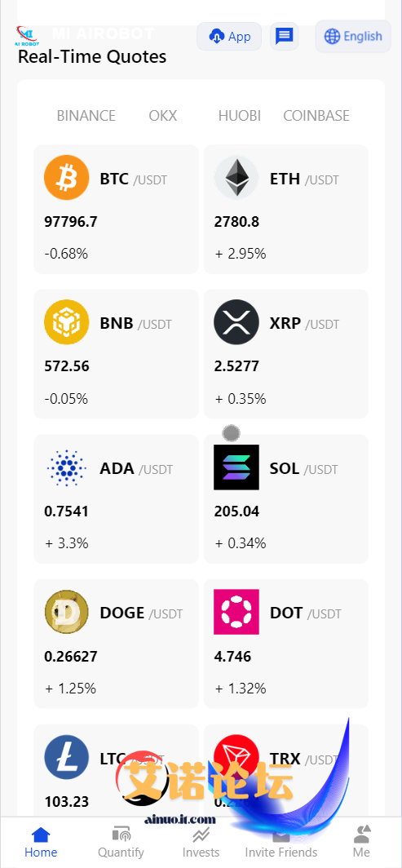Go to Quantify in bottom navigation
Image resolution: width=402 pixels, height=868 pixels.
click(x=121, y=841)
